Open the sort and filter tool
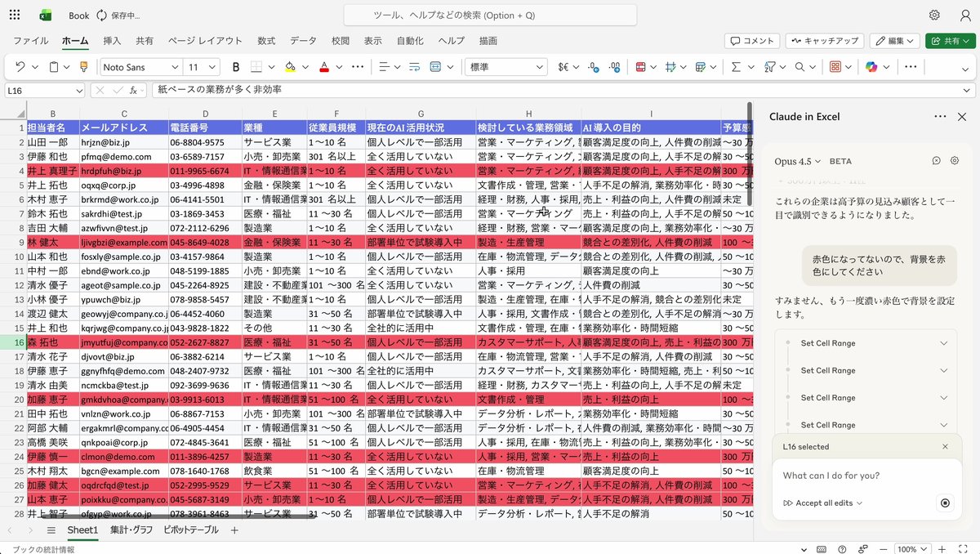The height and width of the screenshot is (554, 980). pyautogui.click(x=769, y=67)
